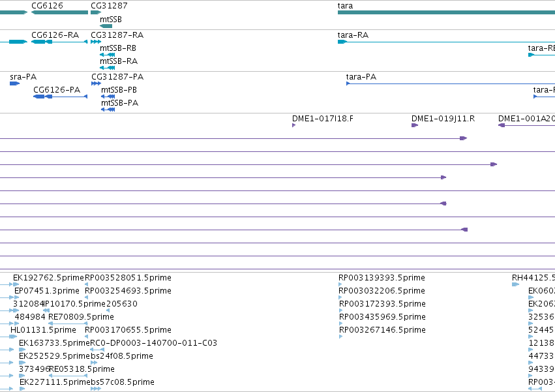The image size is (555, 392).
Task: Click the CG31287-PA protein label
Action: click(x=117, y=77)
